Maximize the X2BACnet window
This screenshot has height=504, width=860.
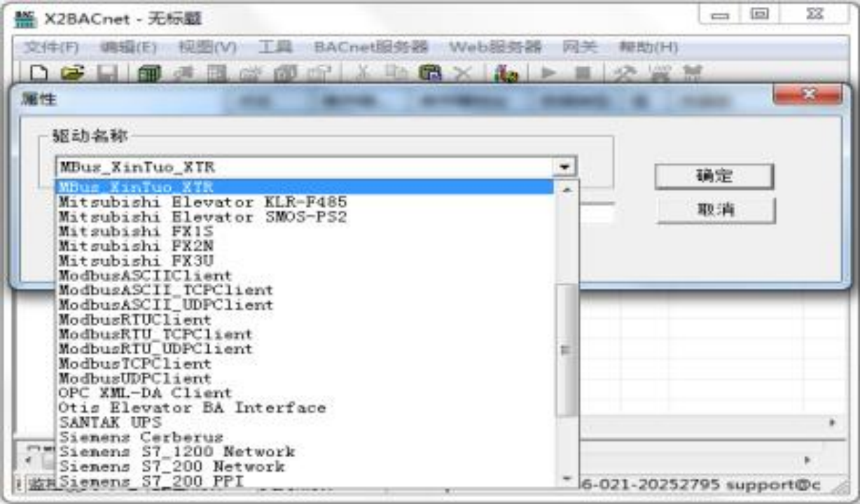[760, 15]
